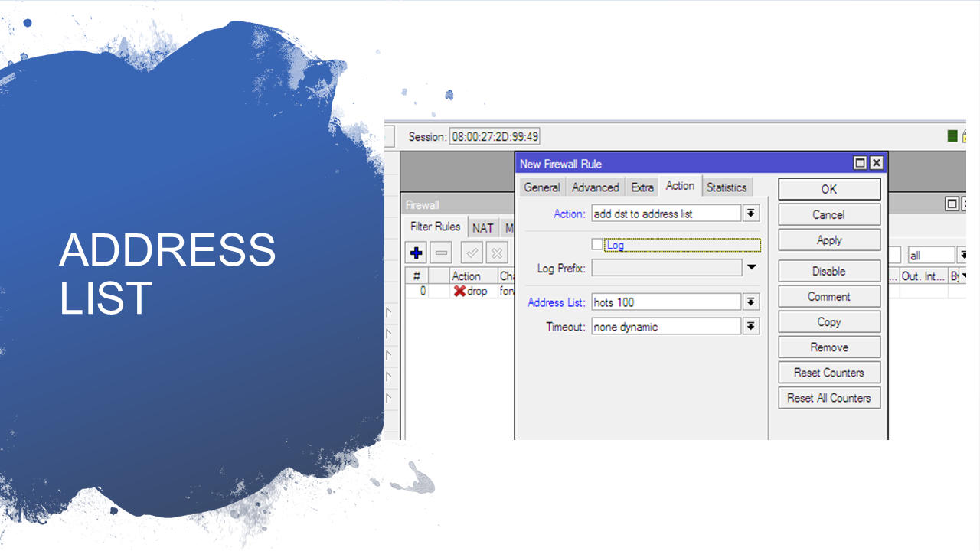The height and width of the screenshot is (551, 980).
Task: Click the blue plus add rule icon
Action: pos(416,253)
